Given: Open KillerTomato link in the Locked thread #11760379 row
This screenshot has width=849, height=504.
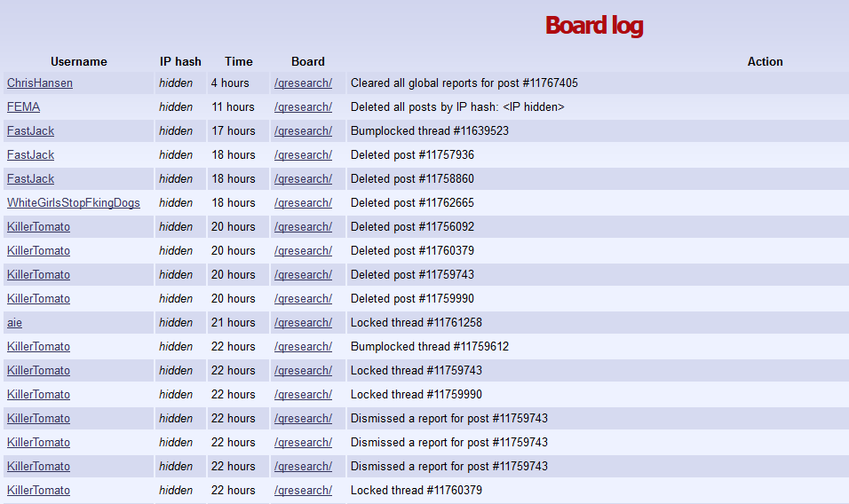Looking at the screenshot, I should tap(38, 491).
